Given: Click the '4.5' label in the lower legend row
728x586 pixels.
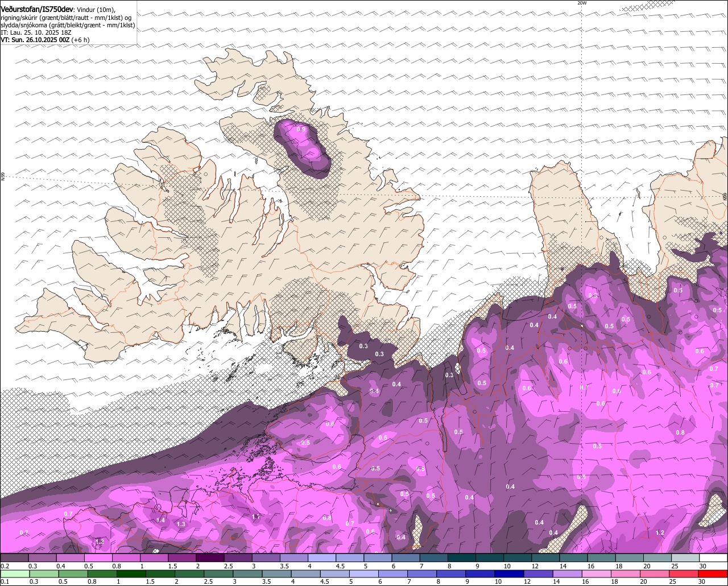Looking at the screenshot, I should [x=324, y=581].
